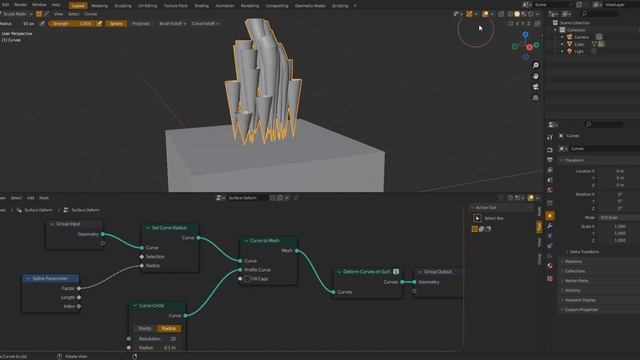Click the Camera object icon in outliner
The width and height of the screenshot is (640, 360).
click(569, 37)
